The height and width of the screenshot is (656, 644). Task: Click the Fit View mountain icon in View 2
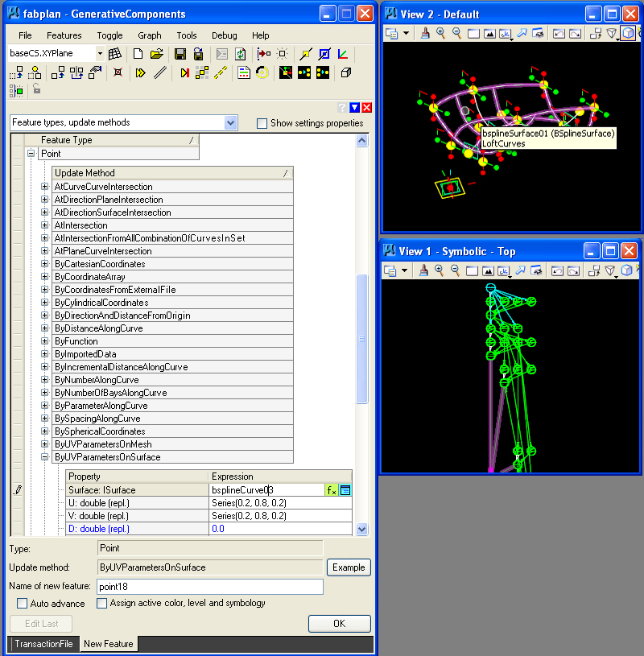(x=489, y=34)
